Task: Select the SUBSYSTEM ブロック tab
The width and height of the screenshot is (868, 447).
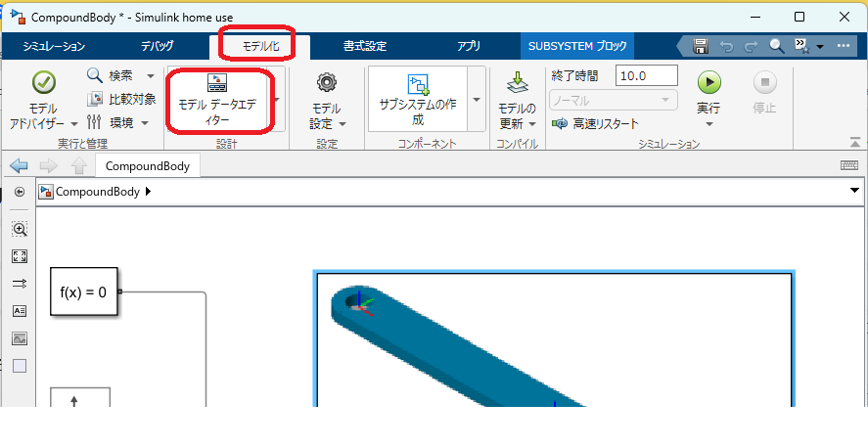Action: (577, 46)
